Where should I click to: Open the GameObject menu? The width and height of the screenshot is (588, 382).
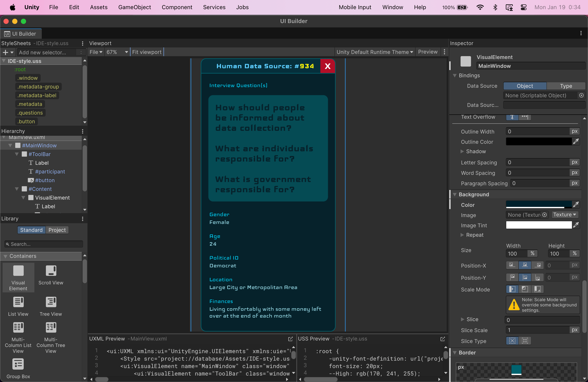click(x=134, y=7)
